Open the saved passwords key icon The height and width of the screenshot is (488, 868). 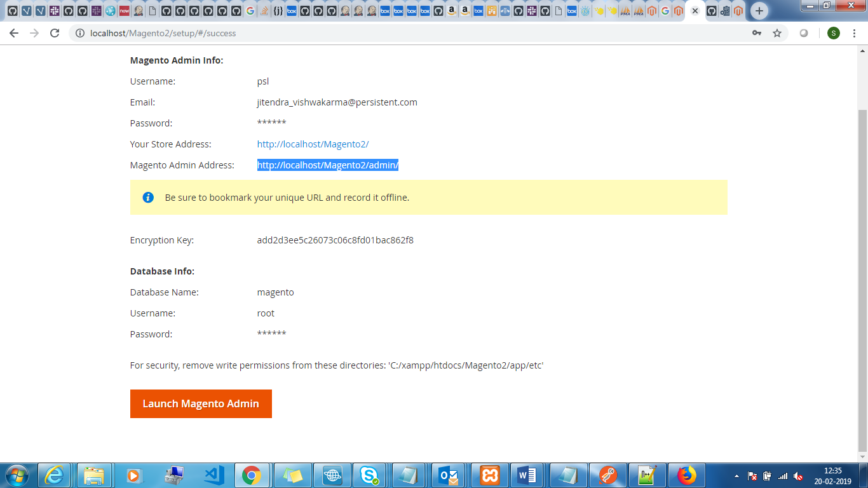pyautogui.click(x=757, y=33)
